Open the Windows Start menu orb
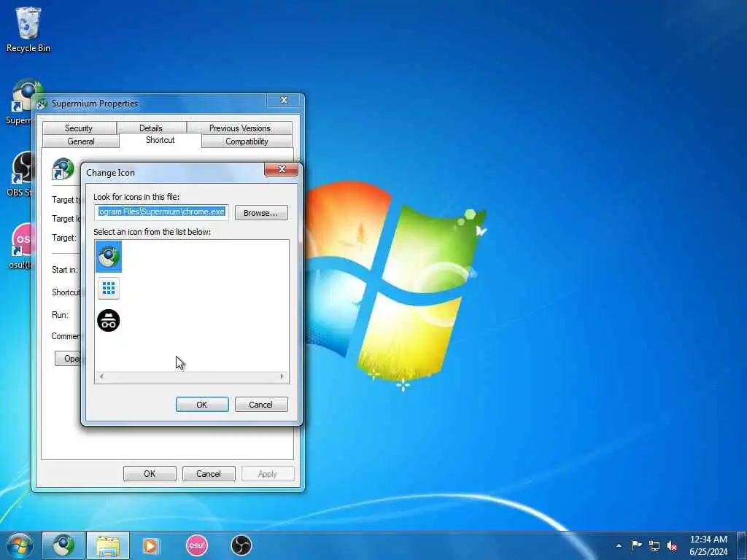Screen dimensions: 747x560 [x=20, y=545]
